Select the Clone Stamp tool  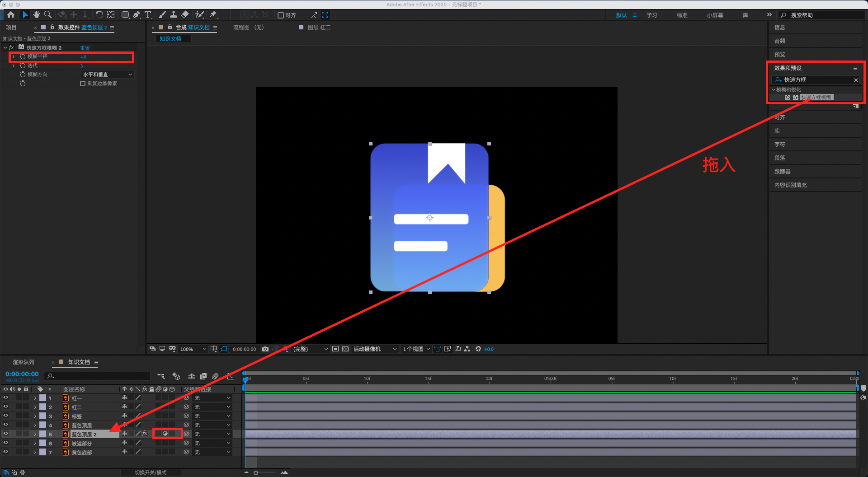(x=174, y=15)
